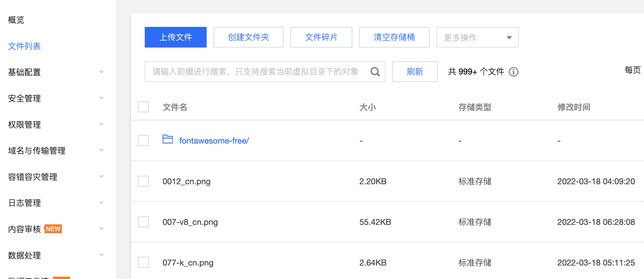Select the 0012_cn.png row checkbox

tap(143, 181)
